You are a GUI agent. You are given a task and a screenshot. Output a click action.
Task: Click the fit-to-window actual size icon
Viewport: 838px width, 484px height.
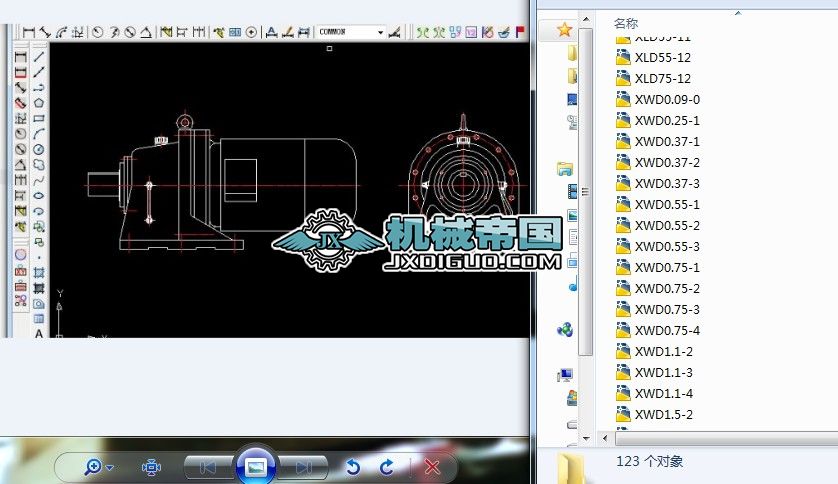point(151,467)
